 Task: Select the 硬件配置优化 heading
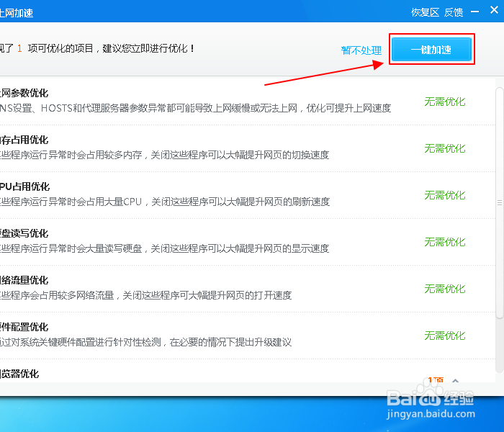point(24,327)
